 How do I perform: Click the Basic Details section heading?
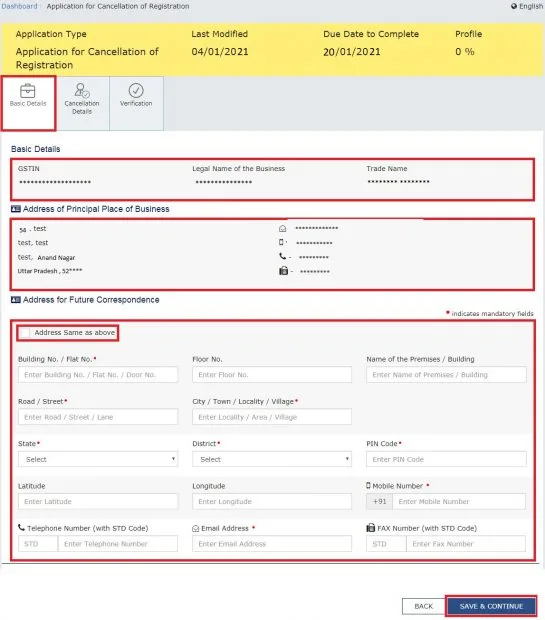pyautogui.click(x=36, y=149)
